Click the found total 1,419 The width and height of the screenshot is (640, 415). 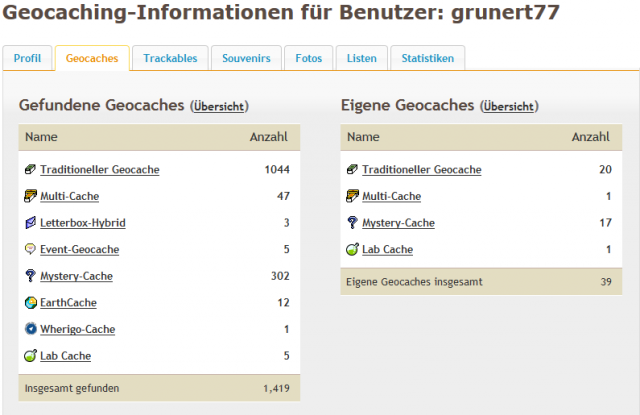276,388
